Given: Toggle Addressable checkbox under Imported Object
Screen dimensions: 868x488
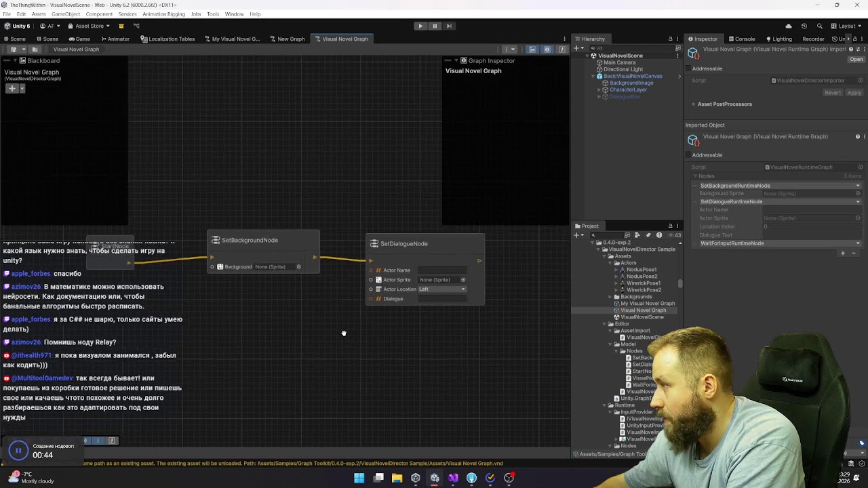Looking at the screenshot, I should pos(688,155).
